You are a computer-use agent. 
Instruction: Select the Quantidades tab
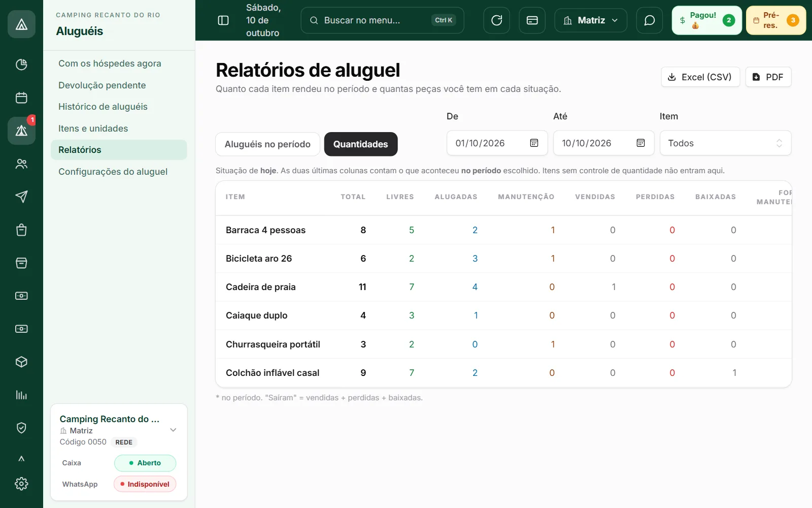361,144
